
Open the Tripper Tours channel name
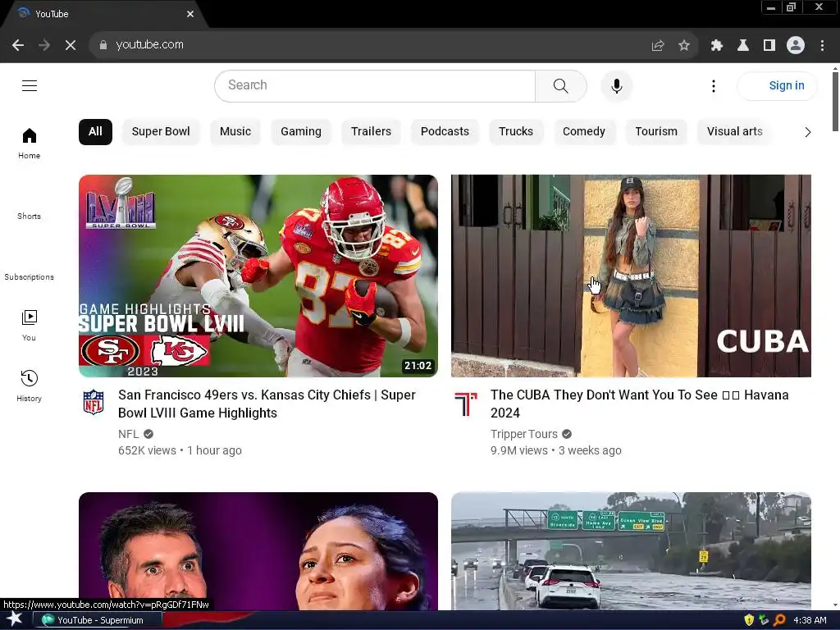[x=524, y=434]
